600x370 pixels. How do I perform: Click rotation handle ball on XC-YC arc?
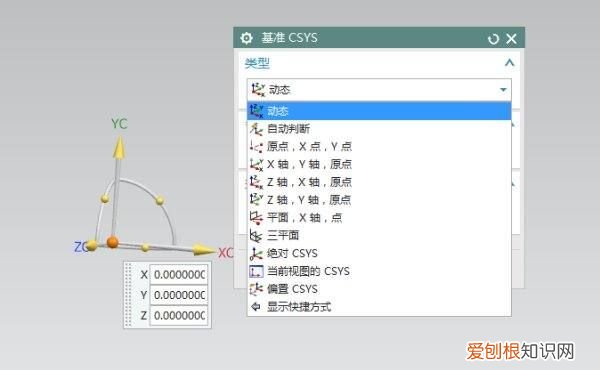(x=160, y=200)
